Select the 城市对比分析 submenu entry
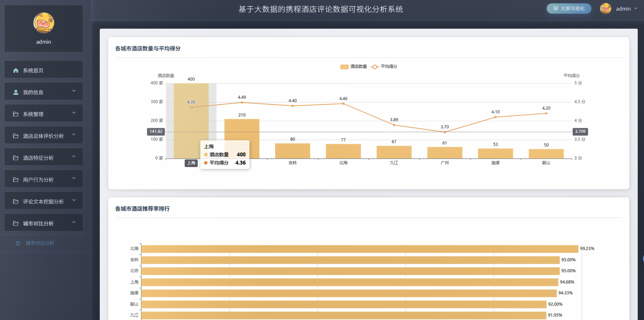Screen dimensions: 644x320 [x=45, y=243]
